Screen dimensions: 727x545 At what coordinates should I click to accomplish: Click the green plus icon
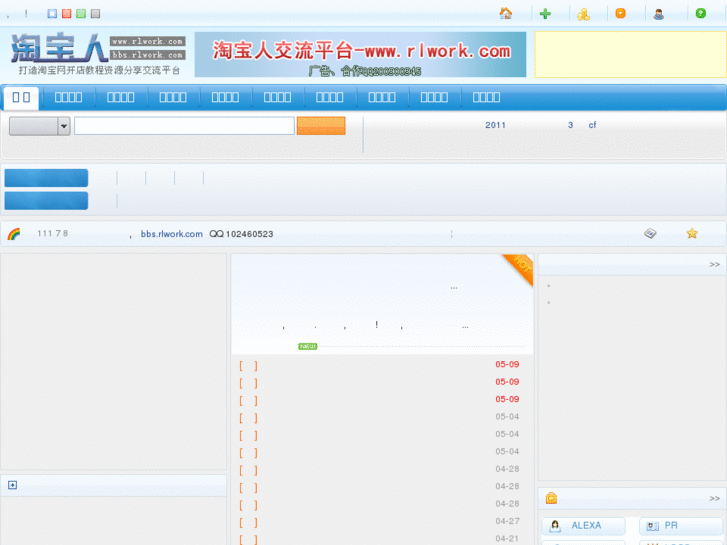point(545,14)
